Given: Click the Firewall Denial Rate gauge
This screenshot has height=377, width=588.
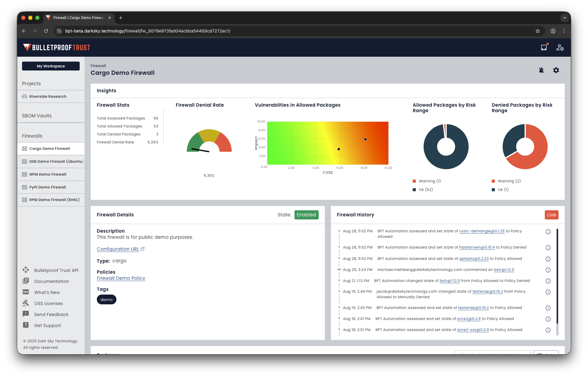Looking at the screenshot, I should coord(209,141).
